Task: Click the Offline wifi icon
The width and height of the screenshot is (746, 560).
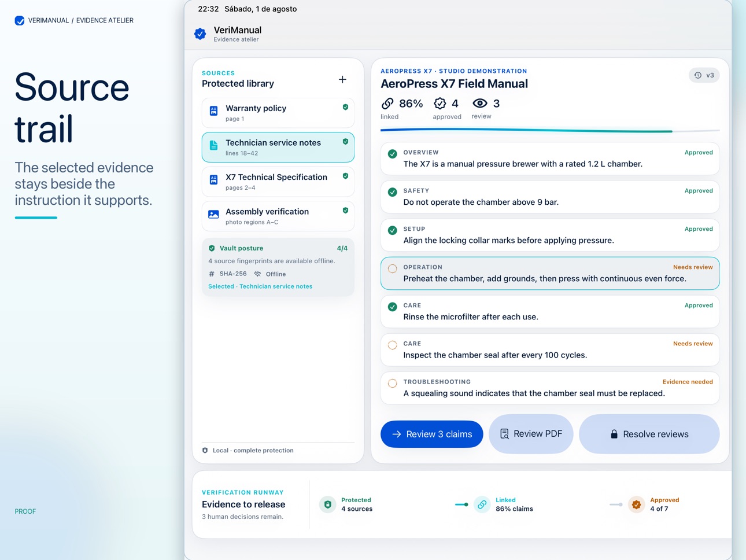Action: (257, 274)
